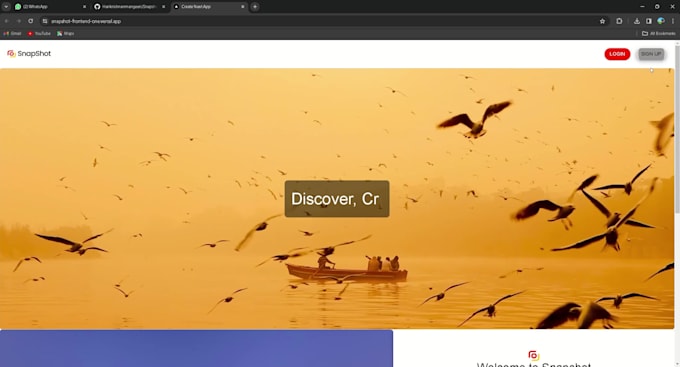Switch to the WhatsApp tab
680x367 pixels.
pyautogui.click(x=49, y=7)
